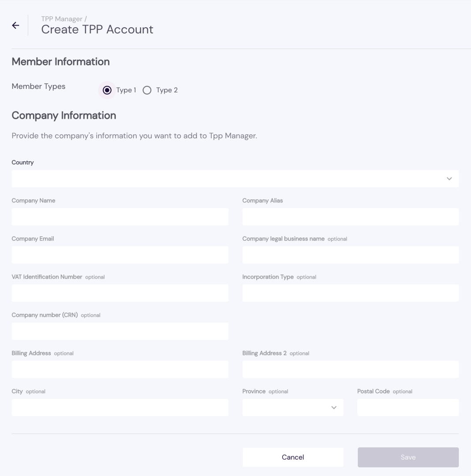Click the Billing Address 2 input
Screen dimensions: 471x476
click(350, 369)
